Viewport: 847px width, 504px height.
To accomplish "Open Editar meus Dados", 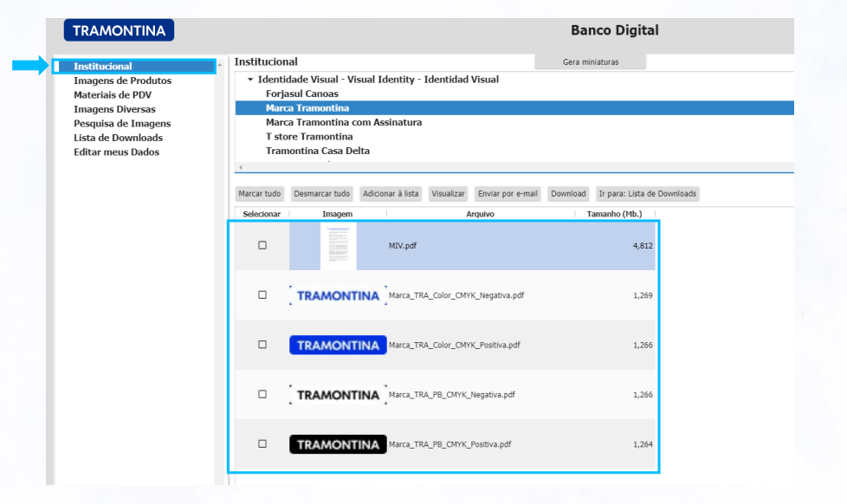I will click(x=117, y=152).
